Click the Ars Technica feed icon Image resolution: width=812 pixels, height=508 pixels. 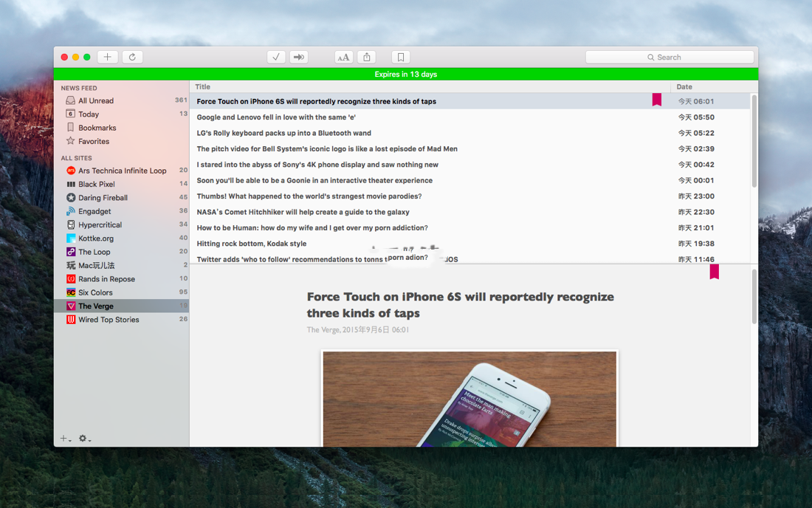tap(71, 171)
